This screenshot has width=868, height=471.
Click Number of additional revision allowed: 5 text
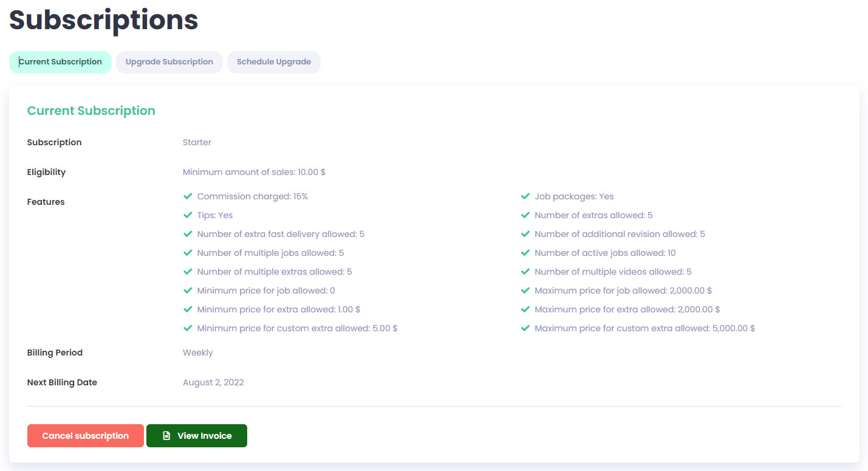pos(620,234)
